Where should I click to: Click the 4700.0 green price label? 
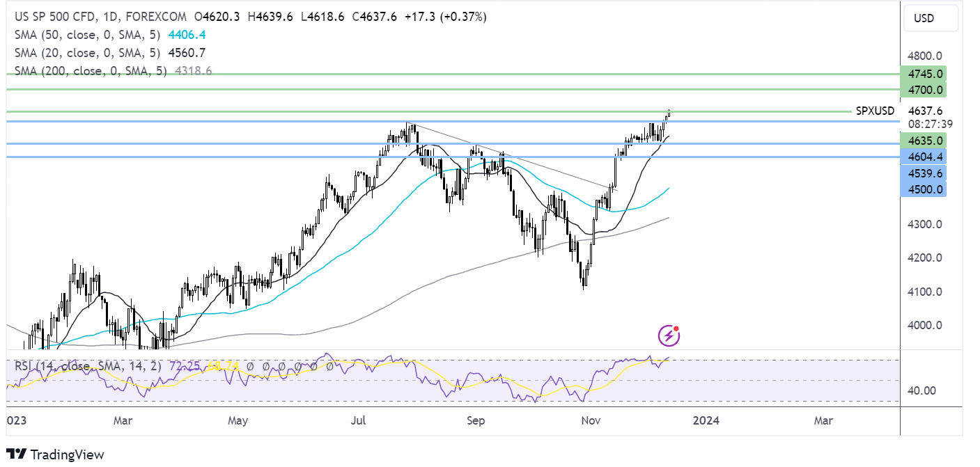pyautogui.click(x=923, y=90)
